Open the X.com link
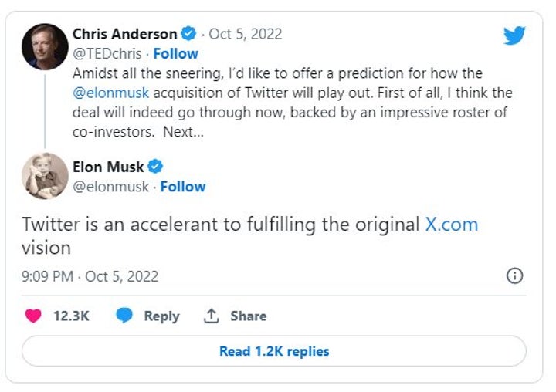Image resolution: width=556 pixels, height=392 pixels. [452, 225]
